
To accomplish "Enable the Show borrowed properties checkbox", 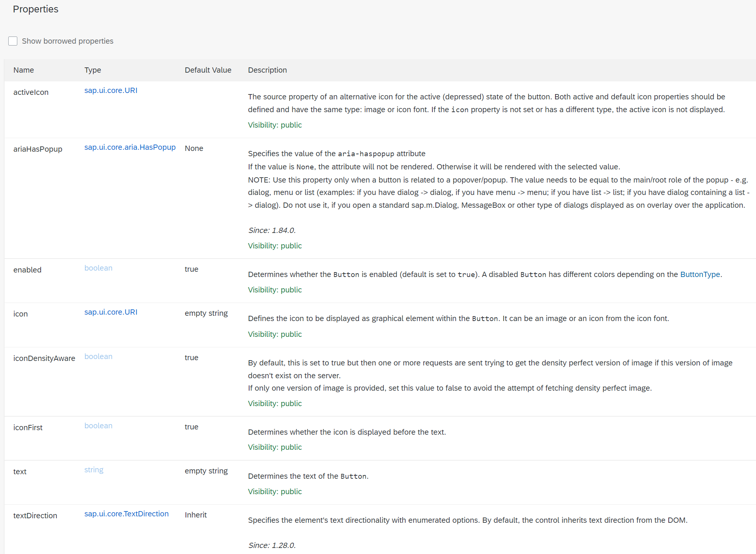I will (13, 41).
